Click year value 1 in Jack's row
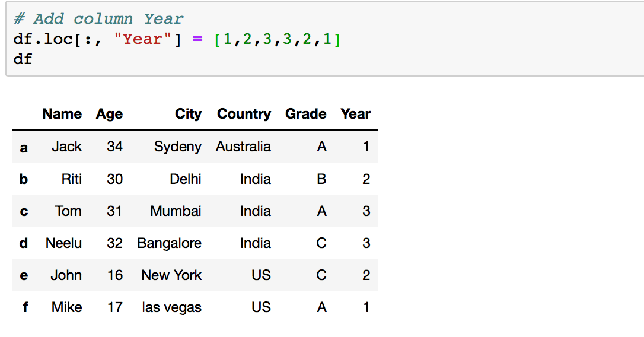644x337 pixels. pyautogui.click(x=366, y=147)
